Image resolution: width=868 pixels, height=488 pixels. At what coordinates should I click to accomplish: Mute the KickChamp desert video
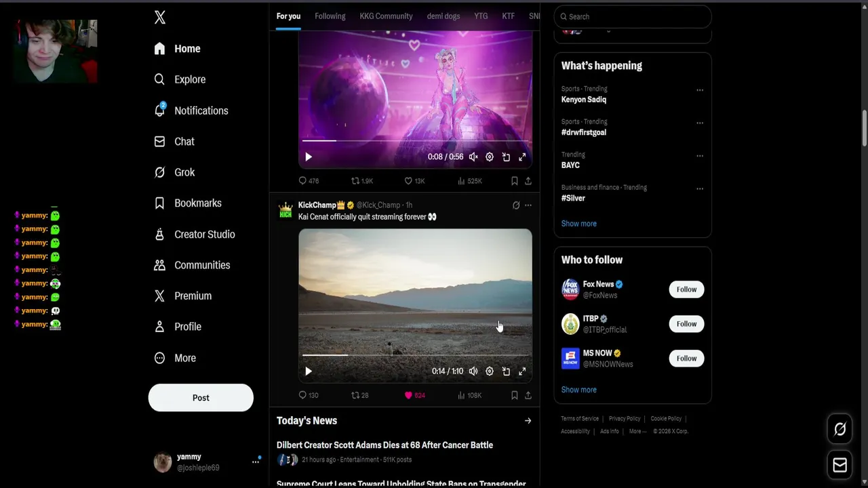pos(473,371)
